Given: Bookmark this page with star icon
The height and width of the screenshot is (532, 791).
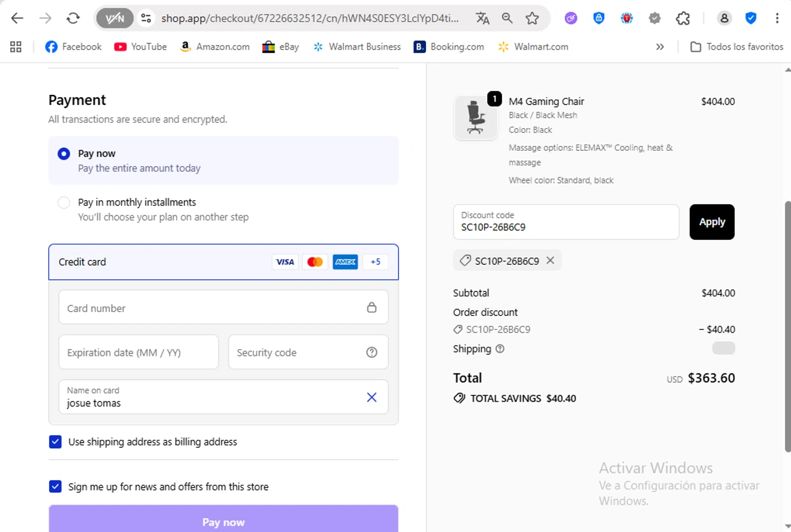Looking at the screenshot, I should coord(533,18).
